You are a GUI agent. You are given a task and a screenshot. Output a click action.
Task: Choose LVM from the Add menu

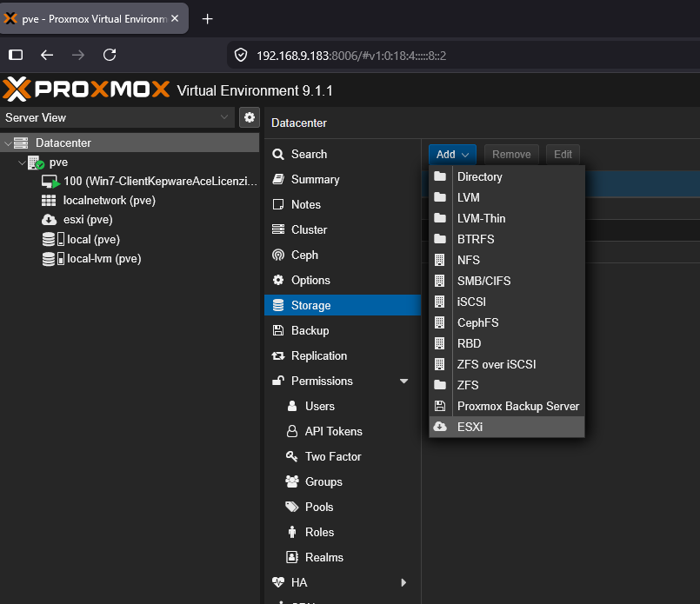[x=507, y=197]
